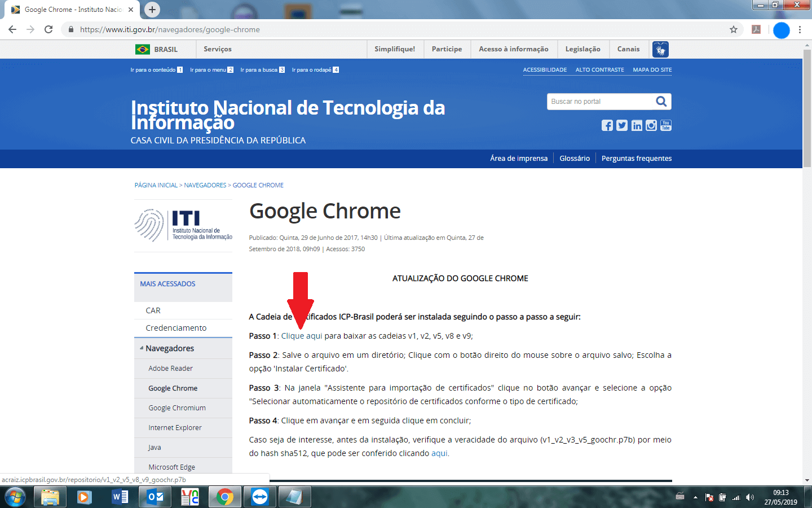Open the Instagram social icon

point(651,125)
